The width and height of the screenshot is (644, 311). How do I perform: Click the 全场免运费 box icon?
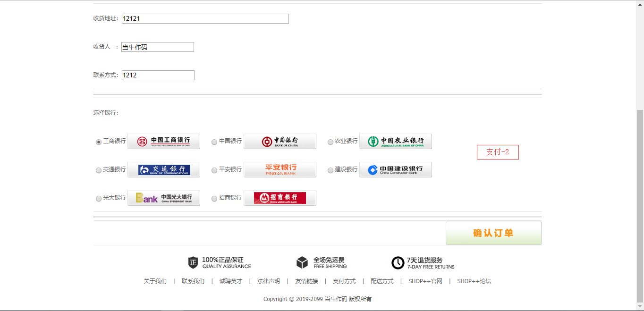pyautogui.click(x=302, y=263)
